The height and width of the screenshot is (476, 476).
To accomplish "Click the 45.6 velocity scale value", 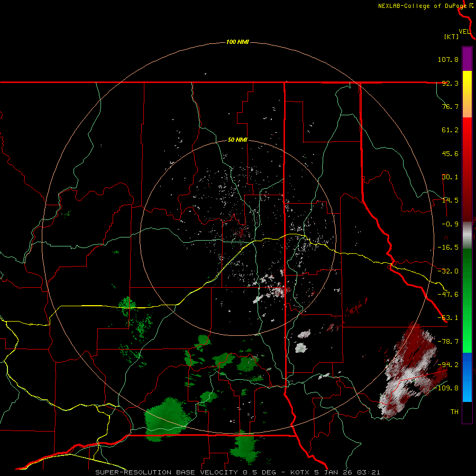I will (x=450, y=153).
